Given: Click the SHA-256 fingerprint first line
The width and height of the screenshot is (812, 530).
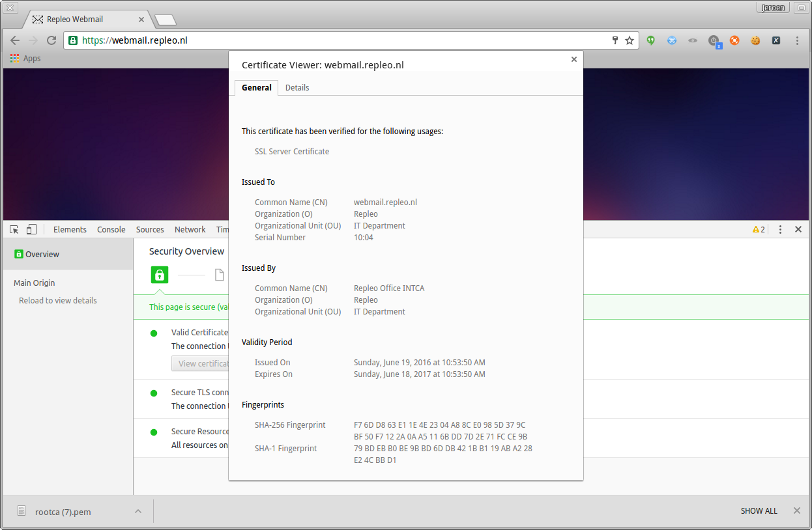Looking at the screenshot, I should coord(440,425).
